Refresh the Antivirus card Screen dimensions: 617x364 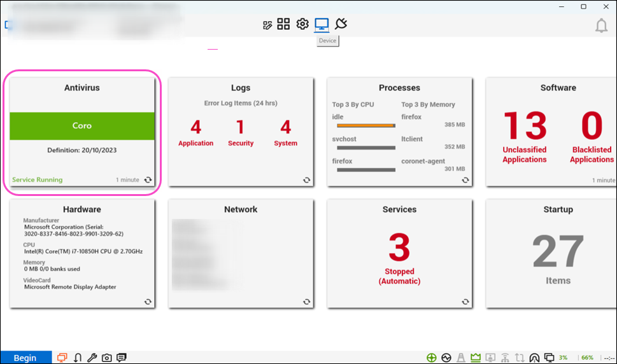[x=148, y=179]
